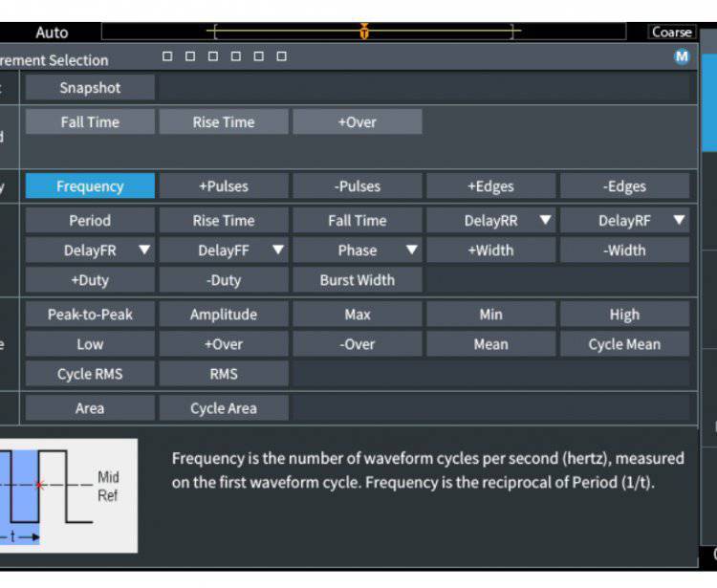The height and width of the screenshot is (588, 717).
Task: Click the blue M badge icon
Action: click(682, 56)
